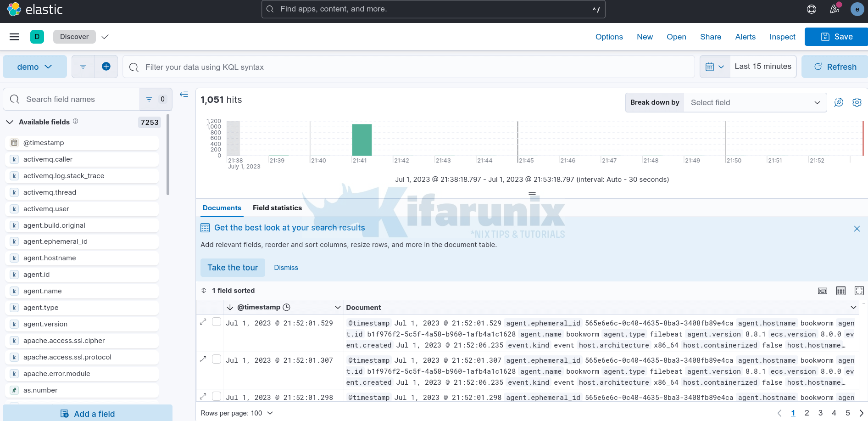Click the Available fields info icon
Screen dimensions: 868x421
pos(76,121)
